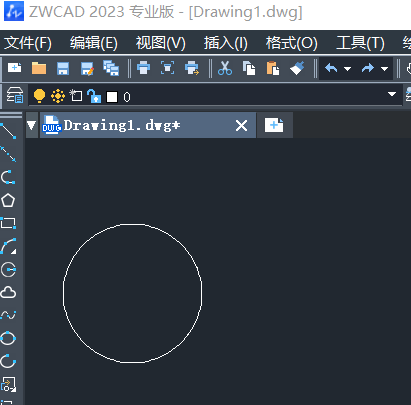Open the 视图(V) menu
This screenshot has width=411, height=405.
[160, 43]
